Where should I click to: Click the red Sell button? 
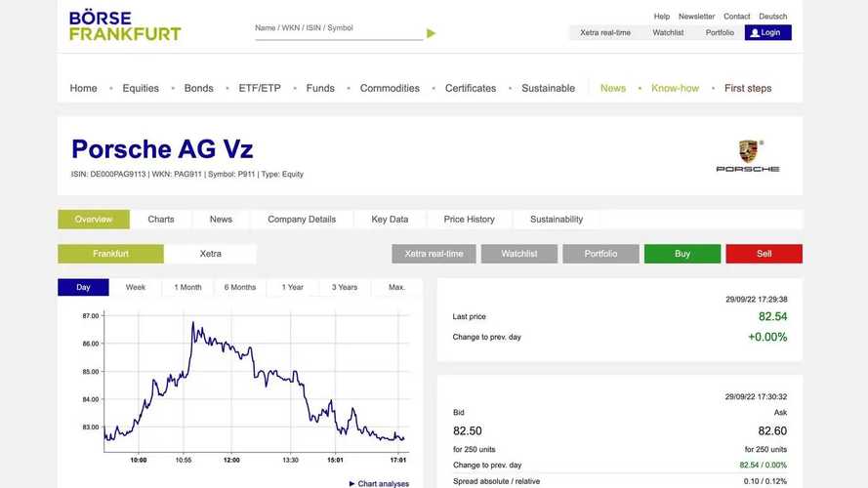pos(764,254)
